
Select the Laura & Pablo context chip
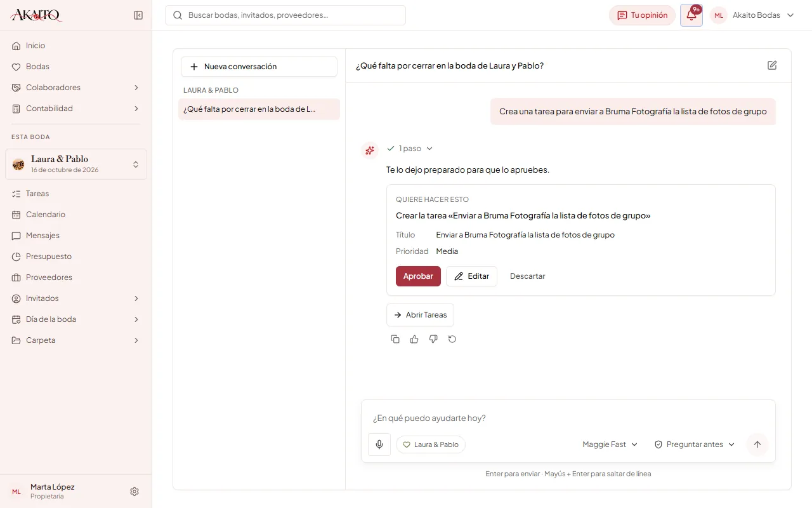pos(431,444)
